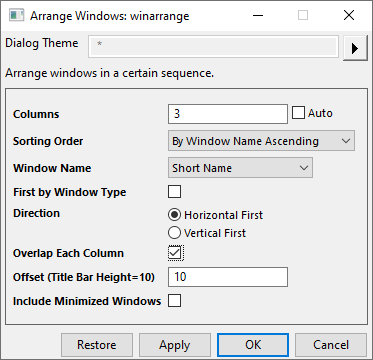The height and width of the screenshot is (360, 373).
Task: Click the Sorting Order chevron arrow
Action: coord(346,141)
